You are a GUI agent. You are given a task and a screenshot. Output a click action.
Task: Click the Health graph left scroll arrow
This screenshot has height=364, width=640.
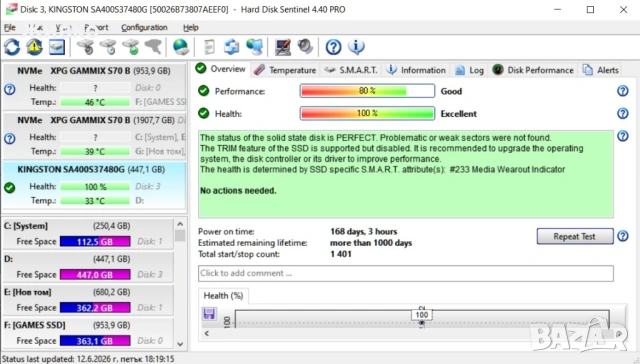[207, 333]
